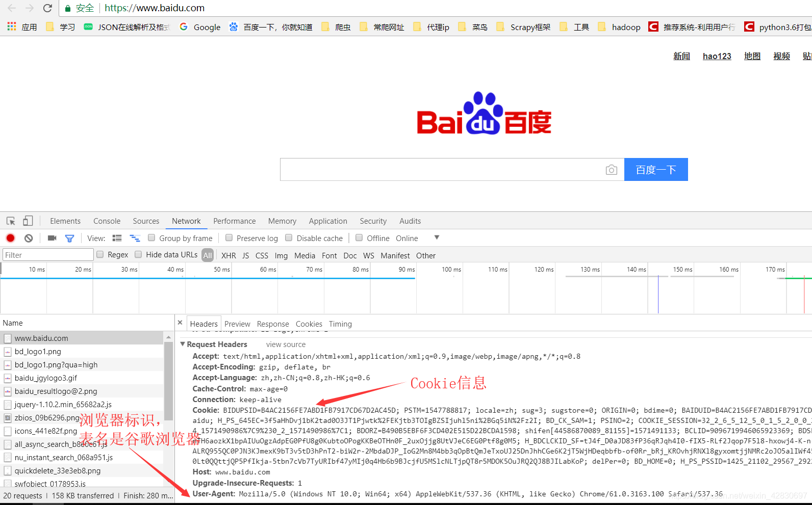Viewport: 812px width, 505px height.
Task: Toggle the waterfall overview view icon
Action: tap(135, 238)
